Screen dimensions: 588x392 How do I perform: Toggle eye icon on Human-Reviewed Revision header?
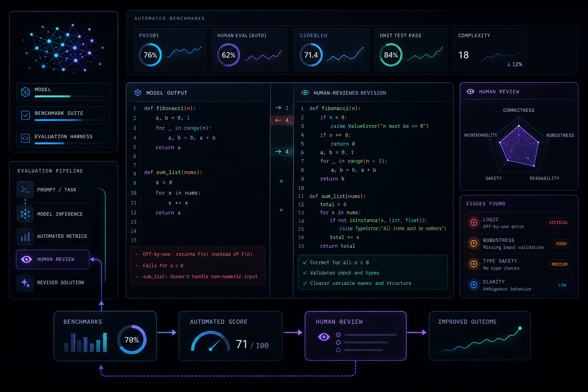coord(305,93)
